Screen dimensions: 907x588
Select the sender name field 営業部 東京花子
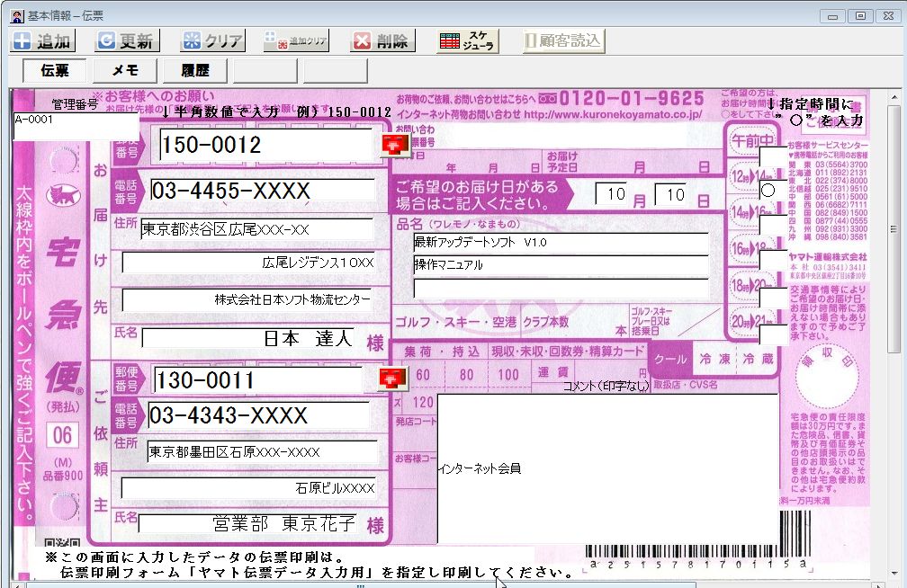247,523
